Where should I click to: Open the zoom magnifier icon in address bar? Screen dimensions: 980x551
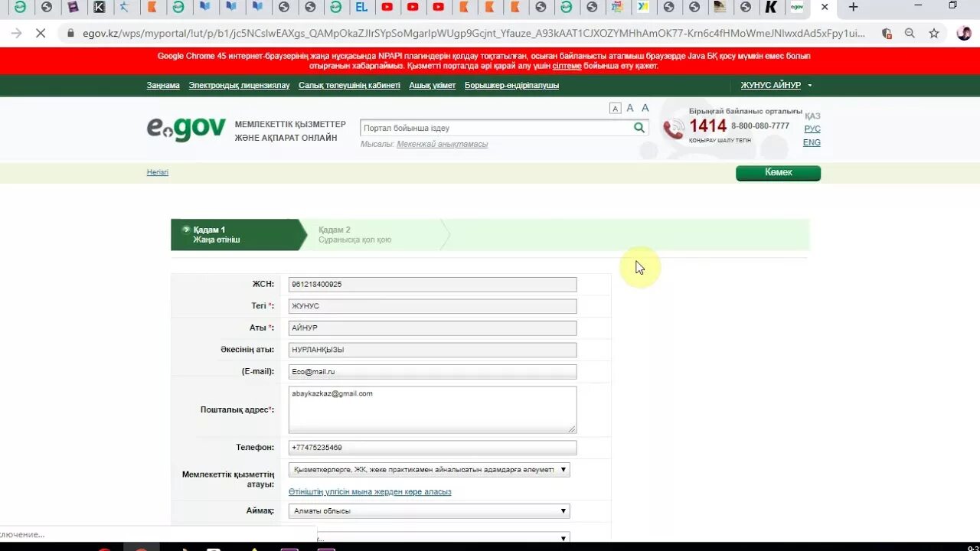point(910,34)
